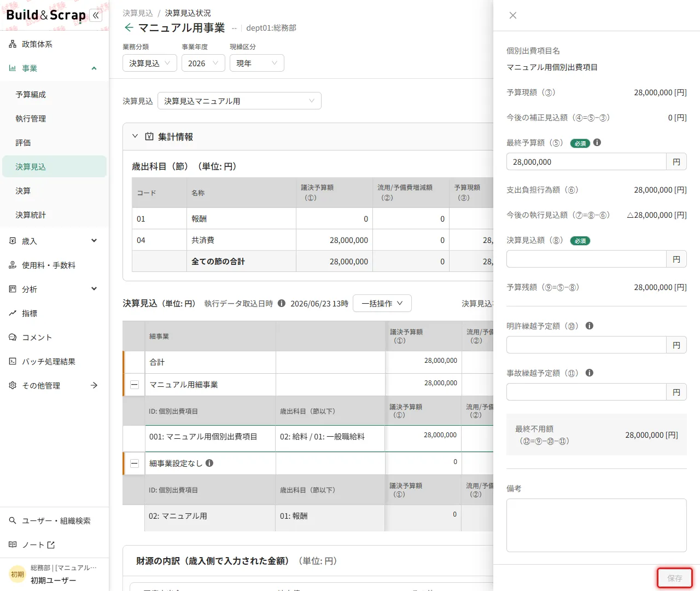Click the info icon beside 執行データ取込日時
Viewport: 700px width, 591px height.
(282, 303)
